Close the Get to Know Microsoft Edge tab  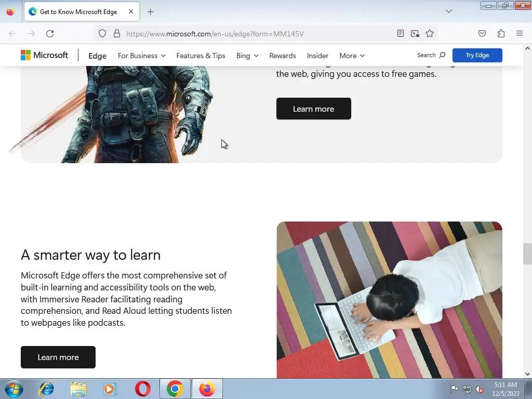[130, 11]
